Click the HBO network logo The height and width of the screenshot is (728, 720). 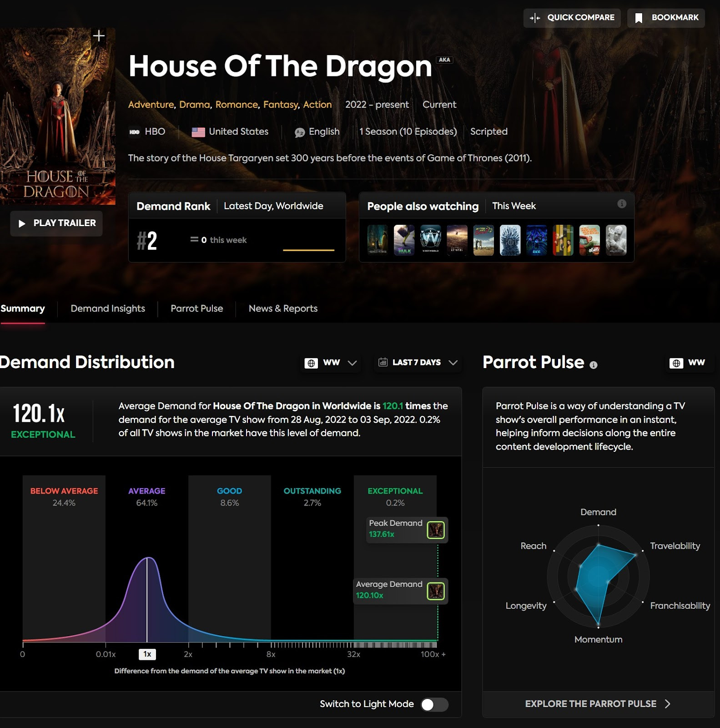pos(135,132)
